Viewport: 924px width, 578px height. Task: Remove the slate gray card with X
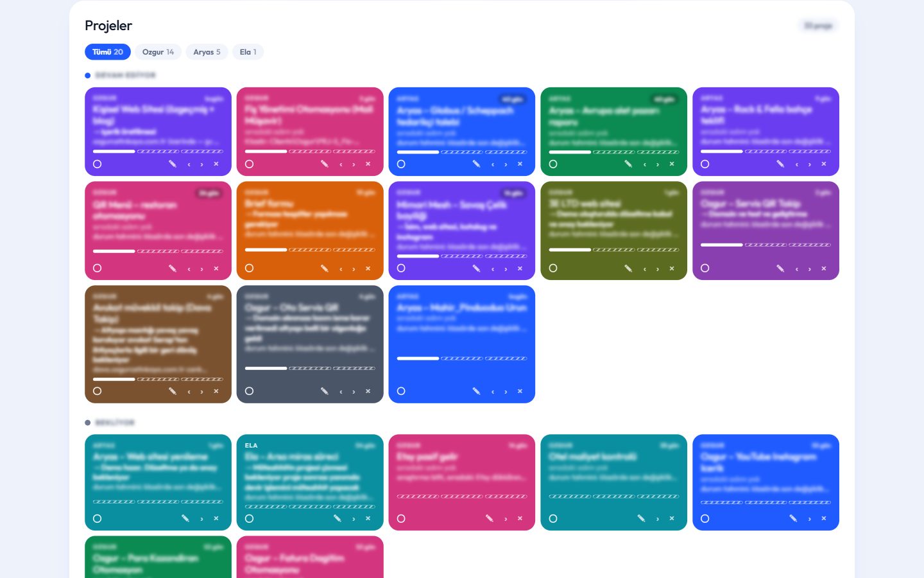point(368,391)
